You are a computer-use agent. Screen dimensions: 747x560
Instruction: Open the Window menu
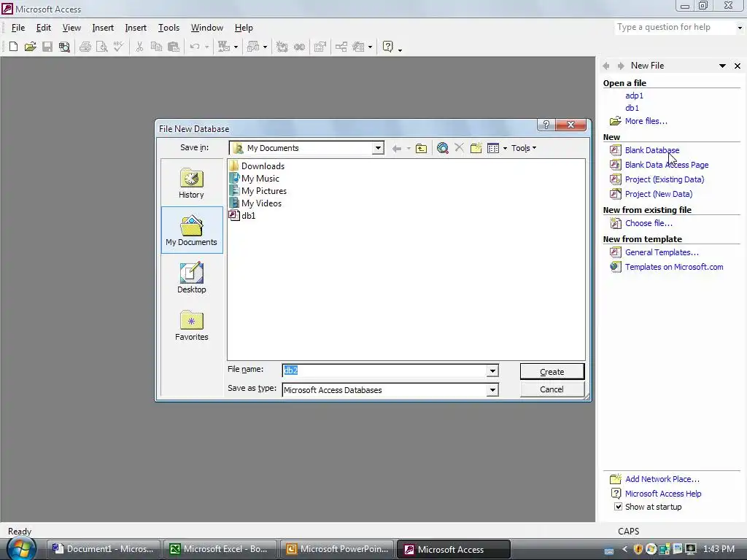pos(206,28)
